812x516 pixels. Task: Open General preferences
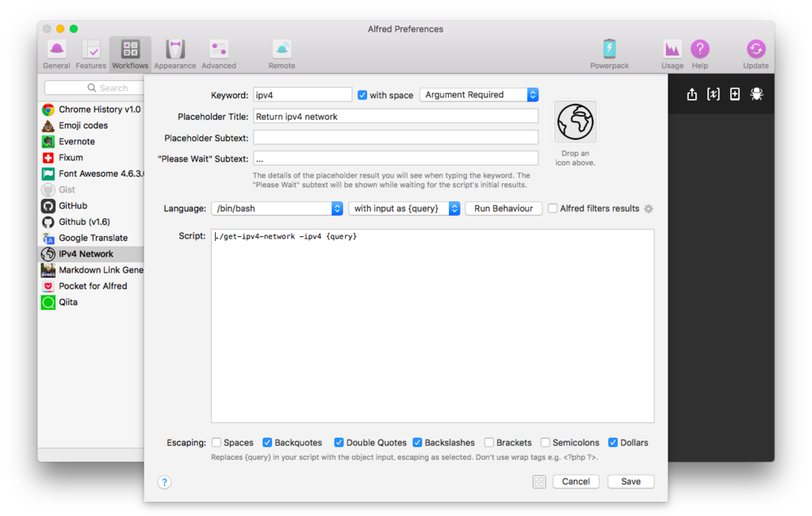click(56, 55)
